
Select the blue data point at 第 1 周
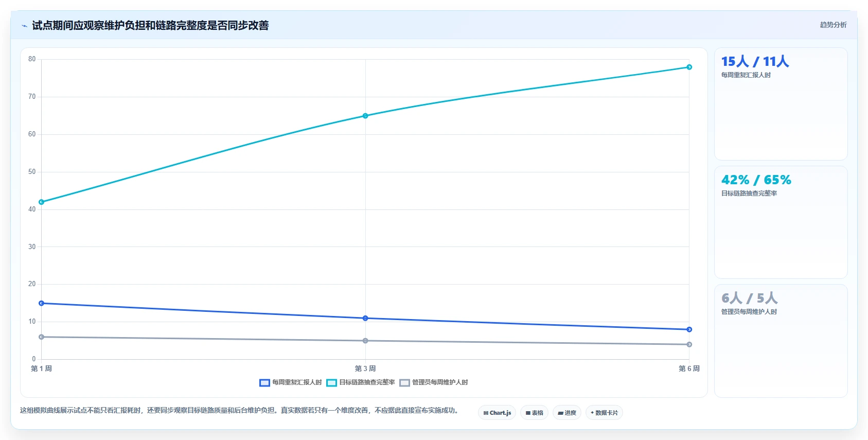(x=42, y=303)
